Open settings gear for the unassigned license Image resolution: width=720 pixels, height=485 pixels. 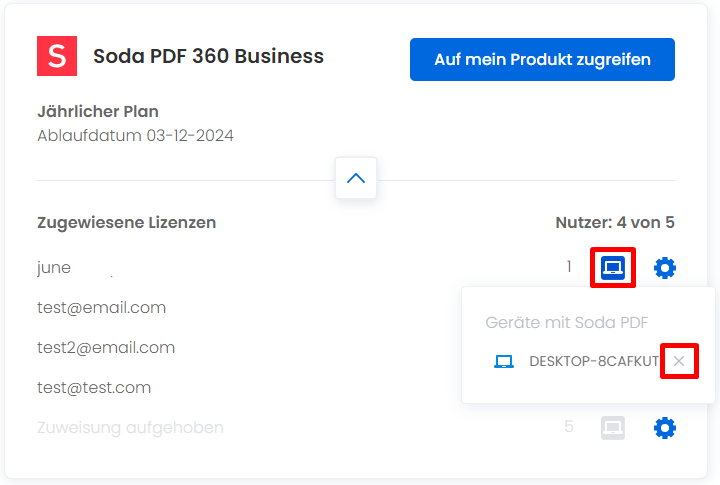click(664, 428)
